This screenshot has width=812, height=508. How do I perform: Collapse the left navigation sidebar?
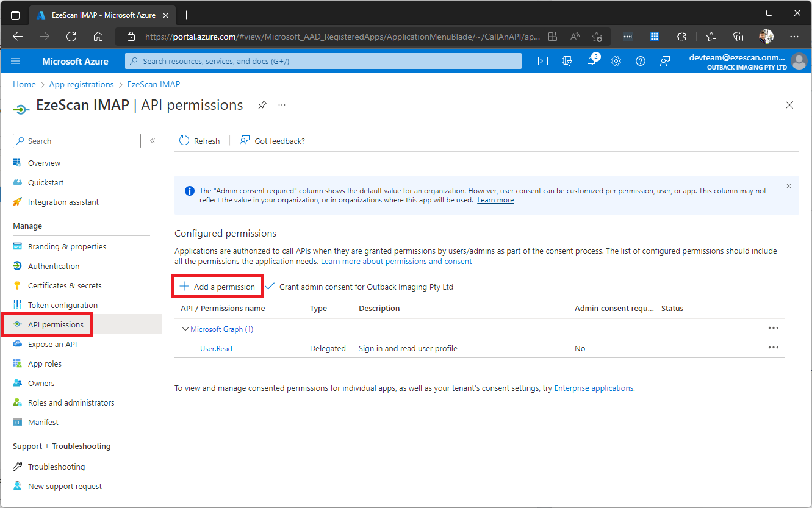pos(153,141)
